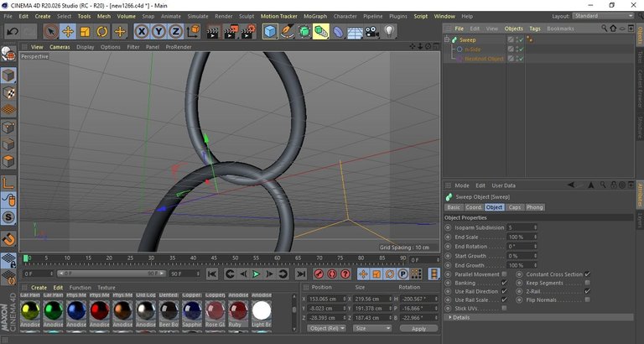Open the material manager Create menu
The image size is (644, 344).
[39, 287]
